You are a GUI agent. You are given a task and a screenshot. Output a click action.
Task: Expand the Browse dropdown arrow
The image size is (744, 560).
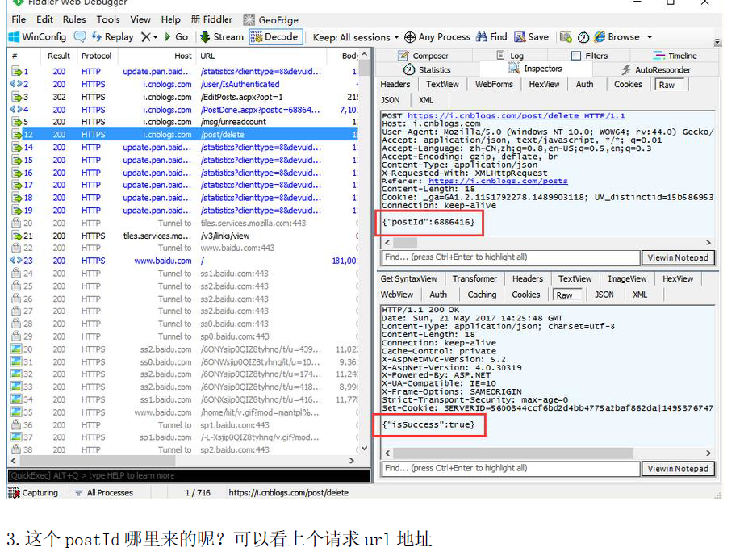pyautogui.click(x=650, y=37)
